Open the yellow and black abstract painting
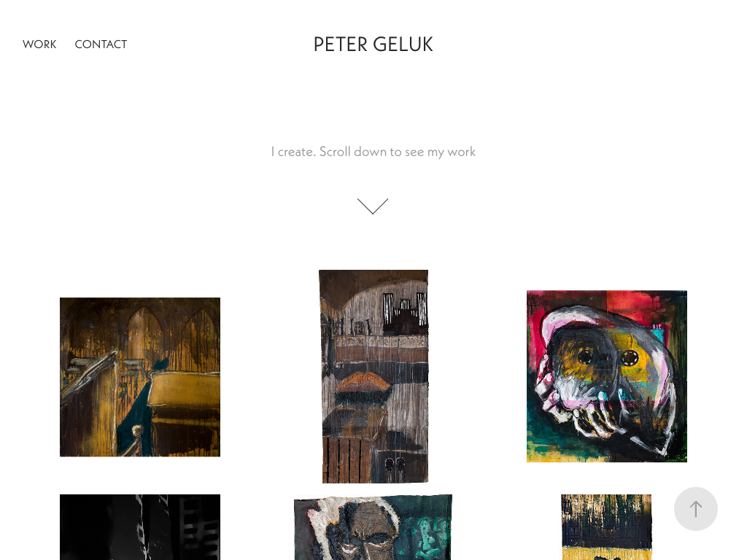This screenshot has height=560, width=747. [x=606, y=527]
